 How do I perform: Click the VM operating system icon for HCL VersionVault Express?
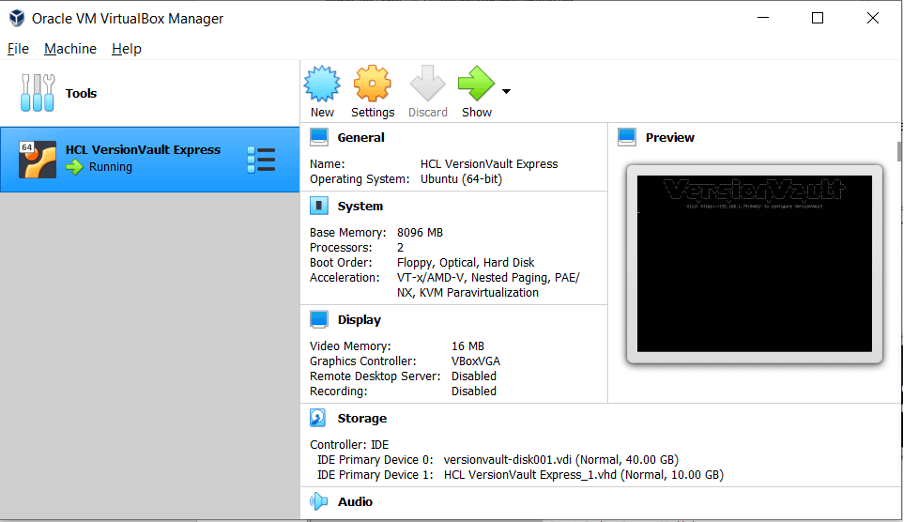[37, 159]
